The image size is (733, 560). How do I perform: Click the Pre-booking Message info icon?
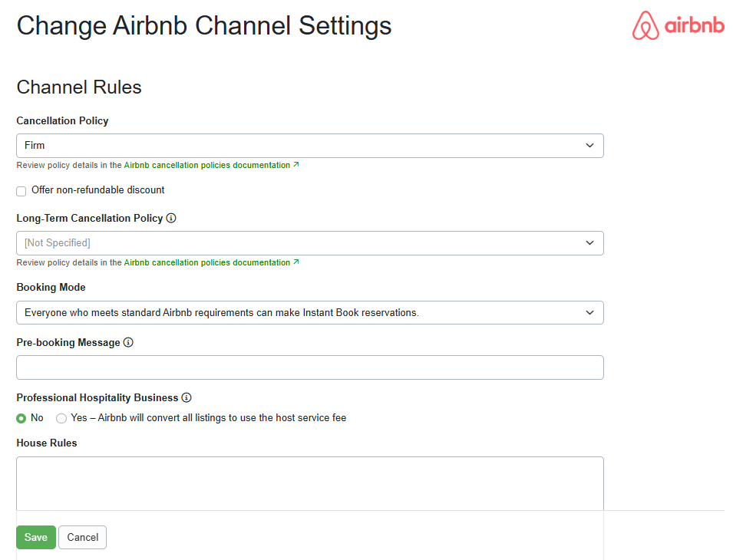pos(127,342)
